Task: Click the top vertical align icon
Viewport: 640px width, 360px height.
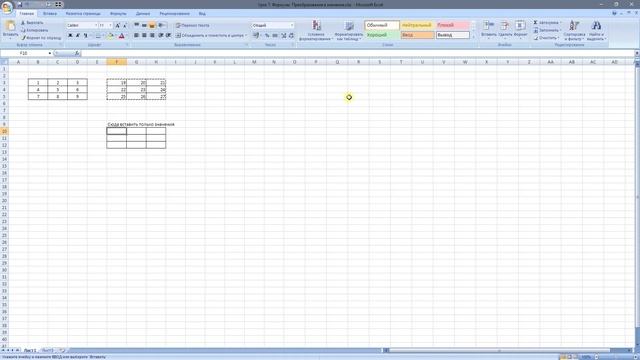Action: (136, 25)
